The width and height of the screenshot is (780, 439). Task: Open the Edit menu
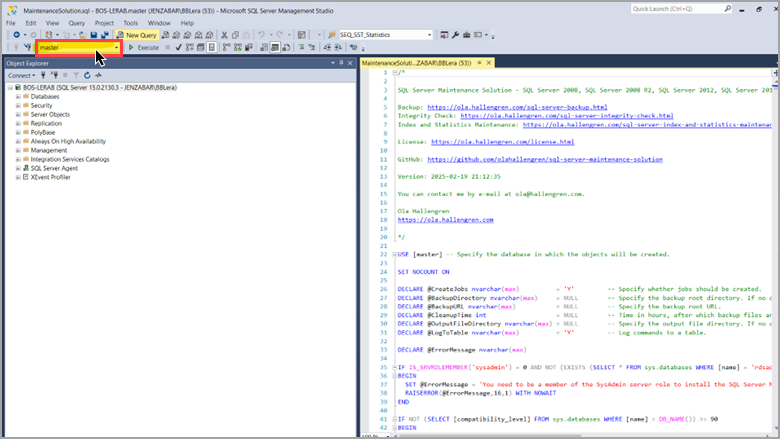(x=31, y=23)
